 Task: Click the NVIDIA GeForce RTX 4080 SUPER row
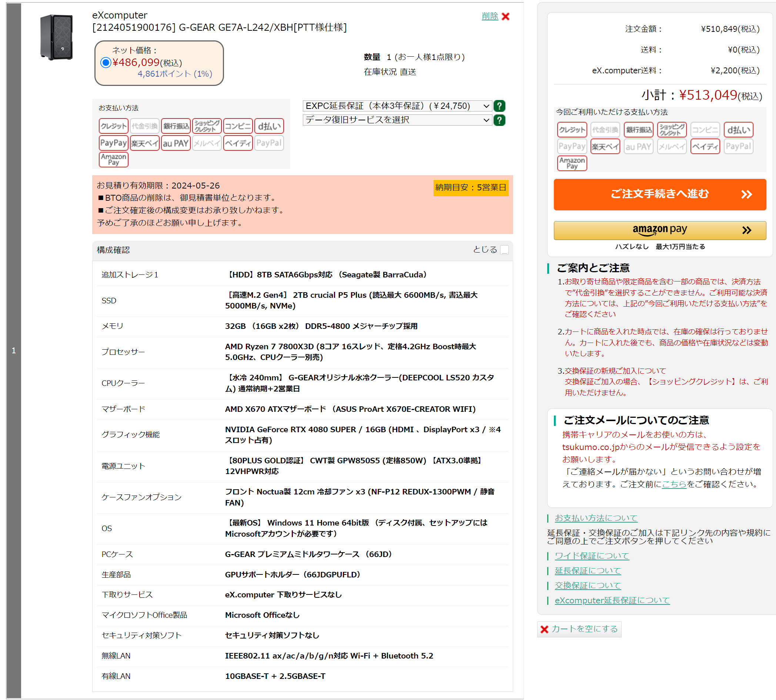click(302, 435)
